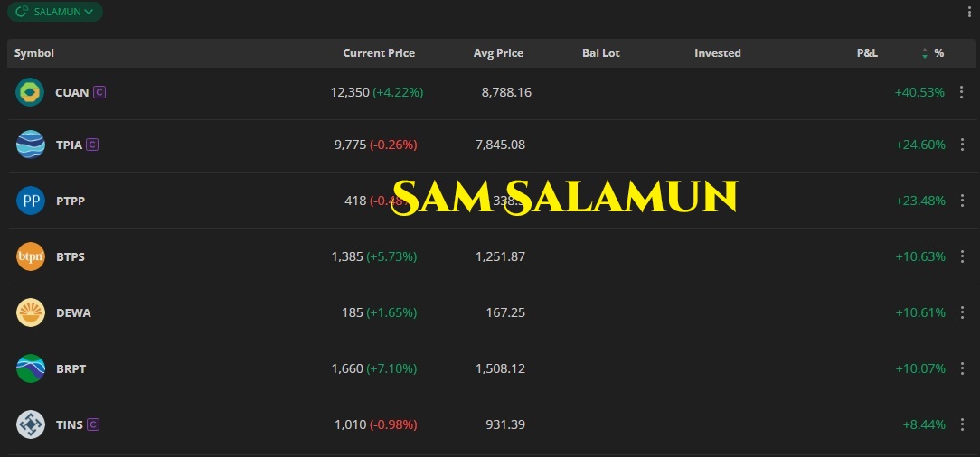Viewport: 980px width, 457px height.
Task: Click the purple C badge beside TPIA
Action: point(92,145)
